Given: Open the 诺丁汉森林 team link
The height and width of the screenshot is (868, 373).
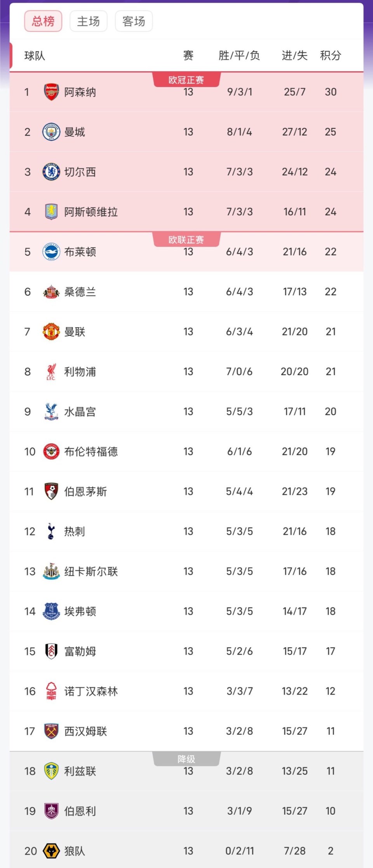Looking at the screenshot, I should click(x=91, y=691).
